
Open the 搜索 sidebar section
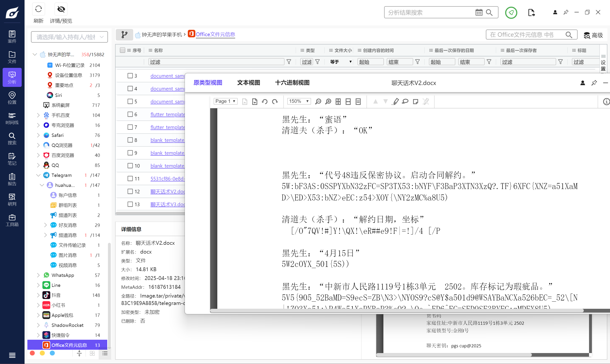pos(12,139)
